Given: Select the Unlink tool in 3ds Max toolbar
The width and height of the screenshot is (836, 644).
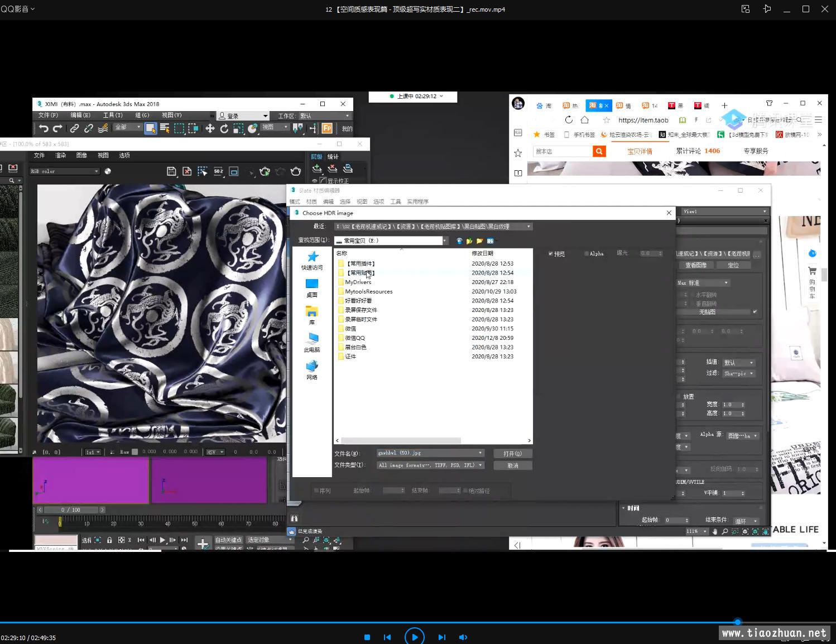Looking at the screenshot, I should tap(88, 128).
